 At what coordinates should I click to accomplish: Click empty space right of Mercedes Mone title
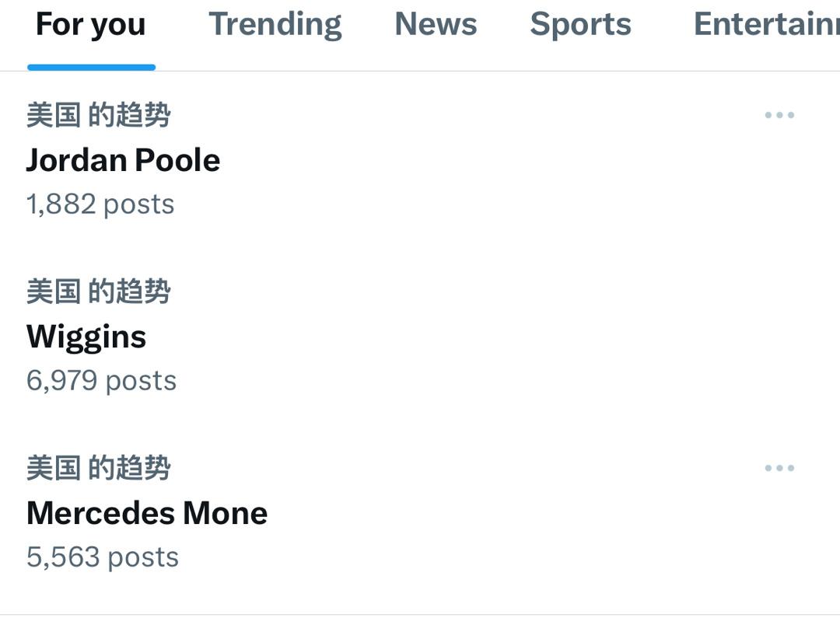pos(529,513)
